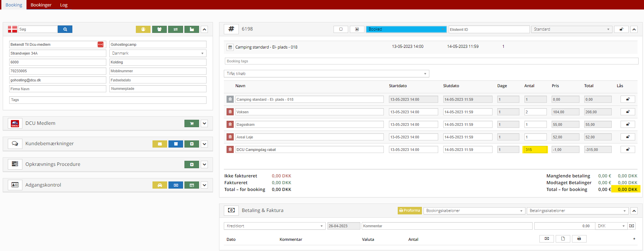The image size is (644, 251).
Task: Click the green group/people icon button
Action: click(x=159, y=30)
